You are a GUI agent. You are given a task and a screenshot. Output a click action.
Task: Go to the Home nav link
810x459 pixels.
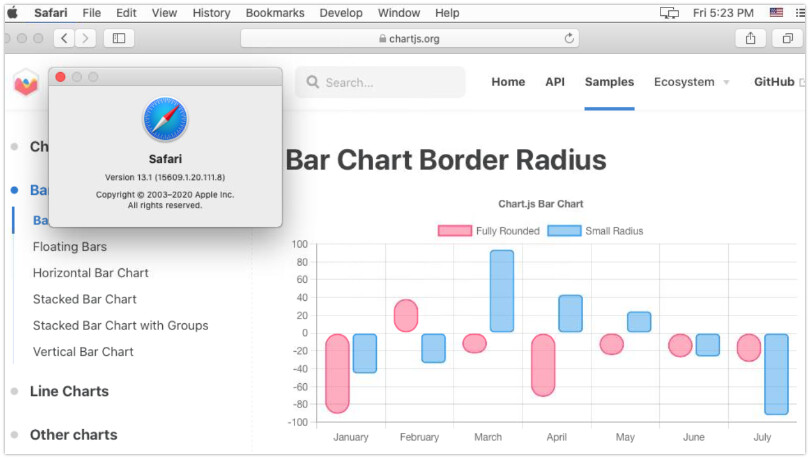click(508, 82)
